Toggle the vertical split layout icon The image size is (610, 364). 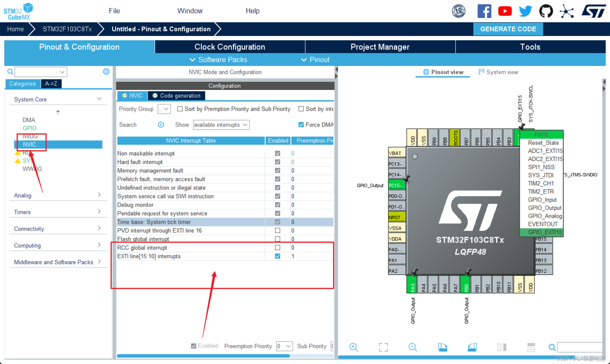[x=531, y=347]
